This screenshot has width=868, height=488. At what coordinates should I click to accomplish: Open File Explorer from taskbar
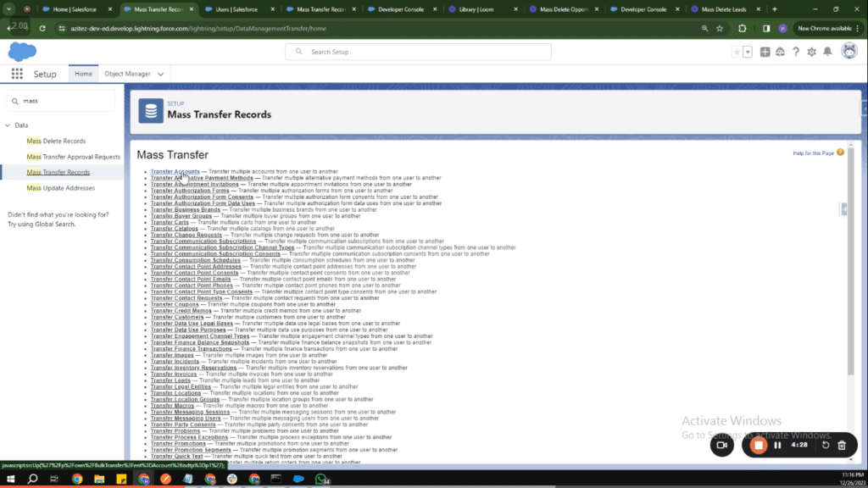coord(99,480)
